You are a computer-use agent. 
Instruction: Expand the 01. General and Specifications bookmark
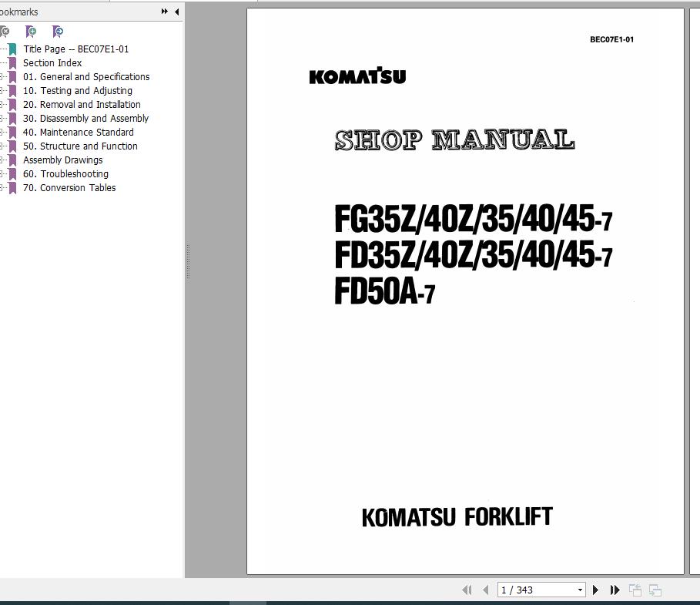(3, 76)
